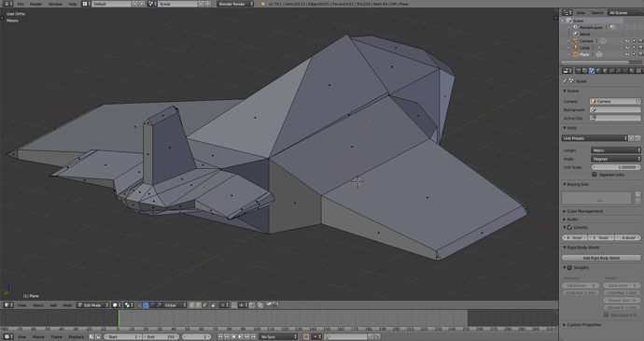Image resolution: width=644 pixels, height=341 pixels.
Task: Open the Render properties tab icon
Action: tap(579, 71)
